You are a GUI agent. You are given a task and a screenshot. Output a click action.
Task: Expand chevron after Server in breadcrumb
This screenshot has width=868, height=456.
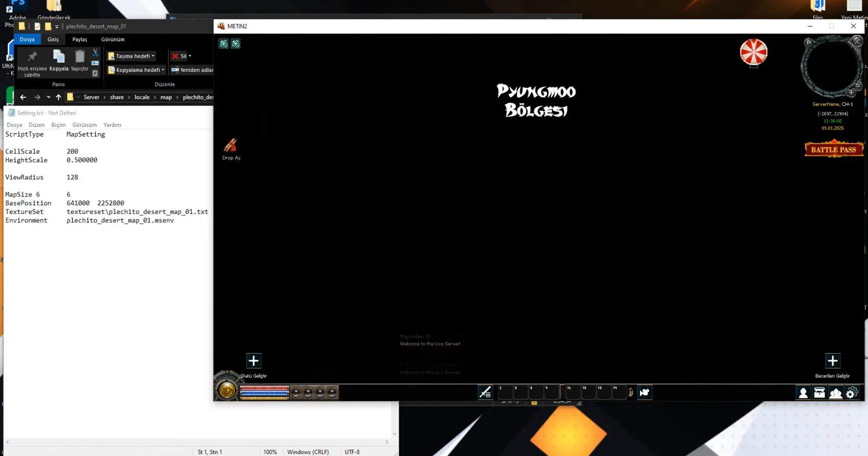pyautogui.click(x=105, y=97)
